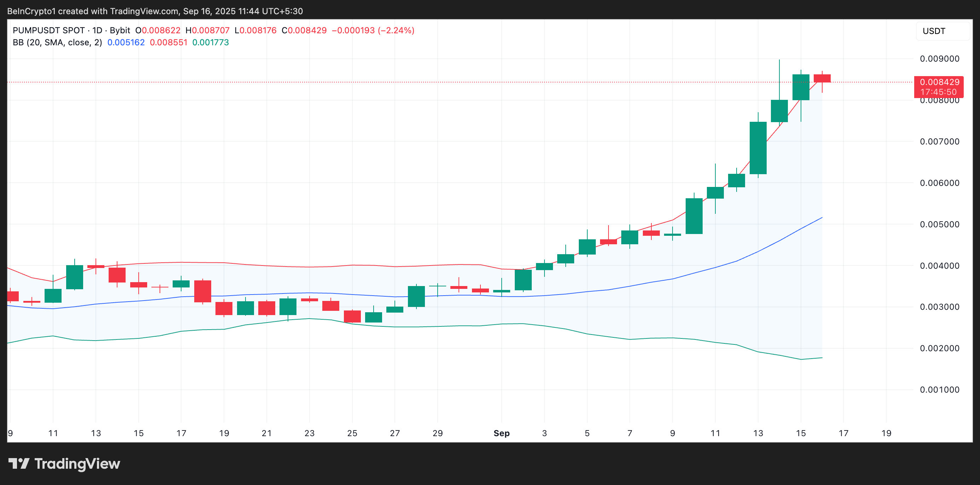Click the percent change −2.24% text
Image resolution: width=980 pixels, height=485 pixels.
[396, 30]
